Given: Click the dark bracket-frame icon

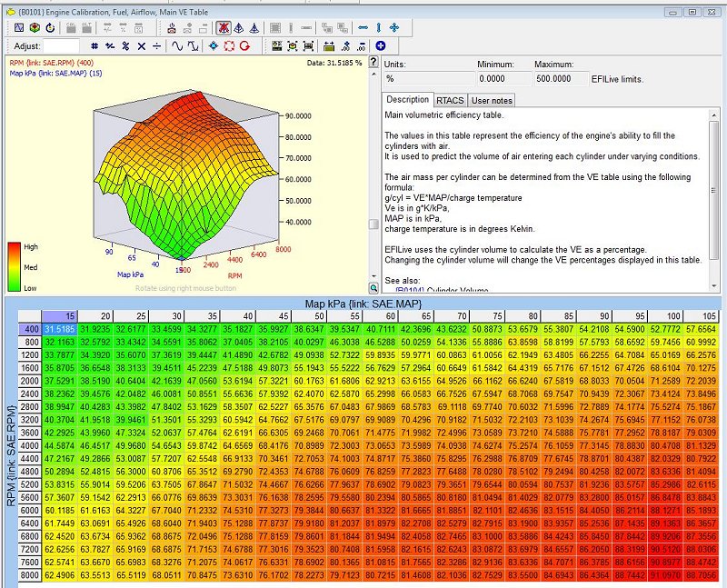Looking at the screenshot, I should click(x=308, y=46).
